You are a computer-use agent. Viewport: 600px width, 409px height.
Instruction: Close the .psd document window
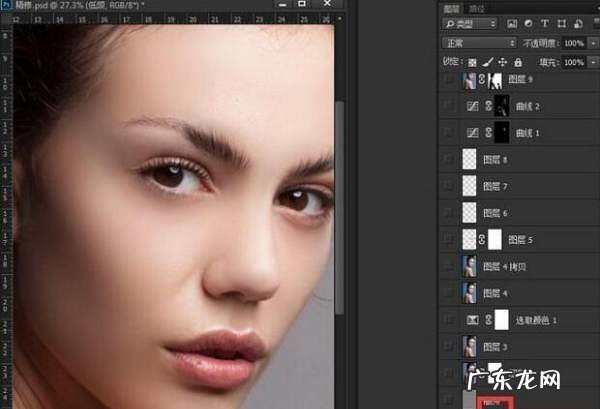click(327, 4)
